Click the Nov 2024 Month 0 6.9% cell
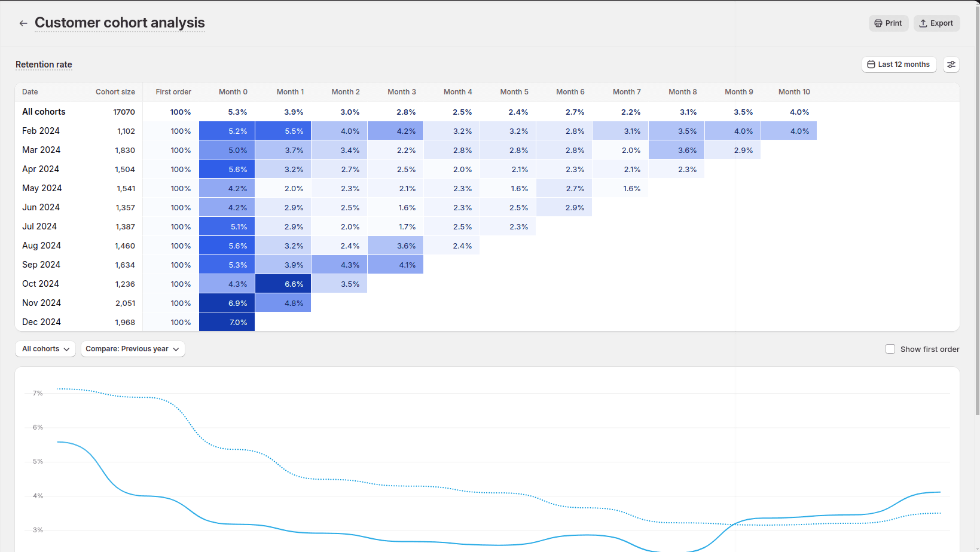 (227, 303)
